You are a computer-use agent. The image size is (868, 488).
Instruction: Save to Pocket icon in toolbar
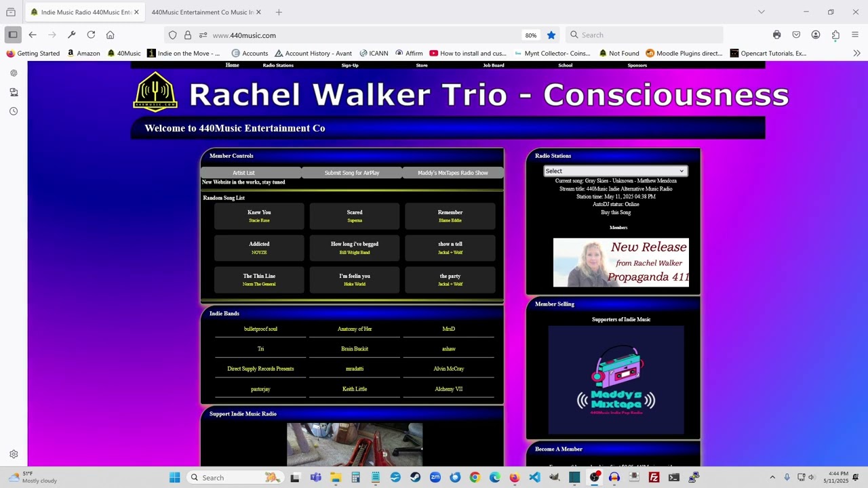click(796, 35)
